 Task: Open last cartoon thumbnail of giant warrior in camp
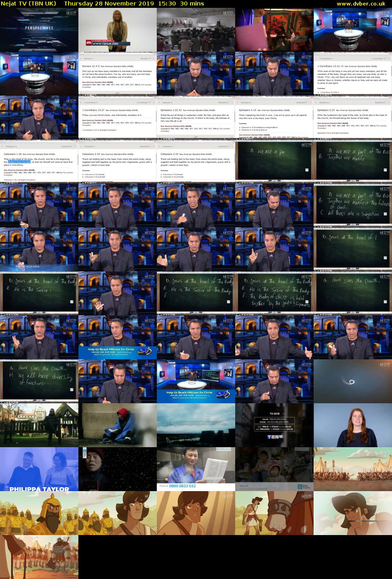(39, 557)
